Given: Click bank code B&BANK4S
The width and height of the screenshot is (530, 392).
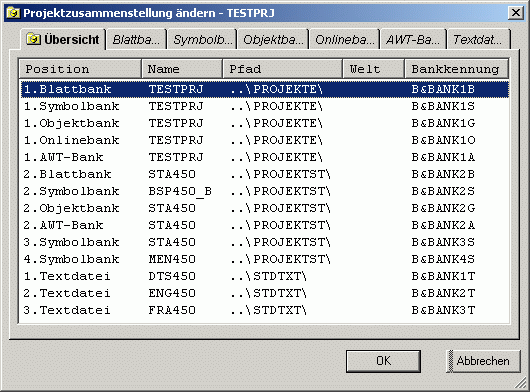Looking at the screenshot, I should point(443,259).
